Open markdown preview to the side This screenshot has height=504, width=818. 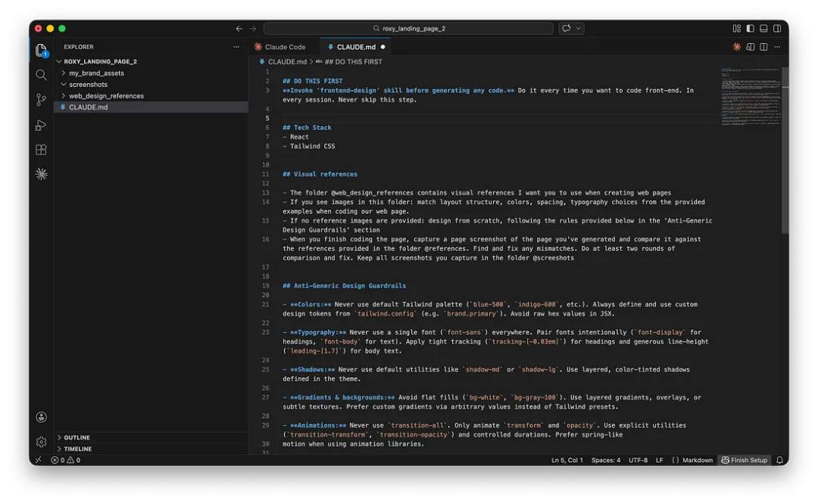(x=750, y=47)
